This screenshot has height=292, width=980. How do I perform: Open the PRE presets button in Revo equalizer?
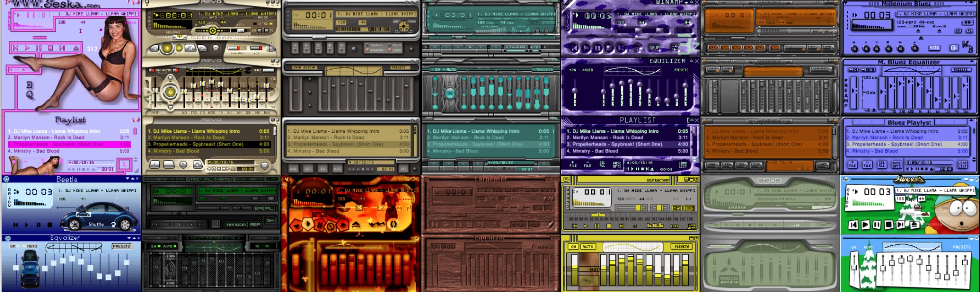tap(268, 70)
